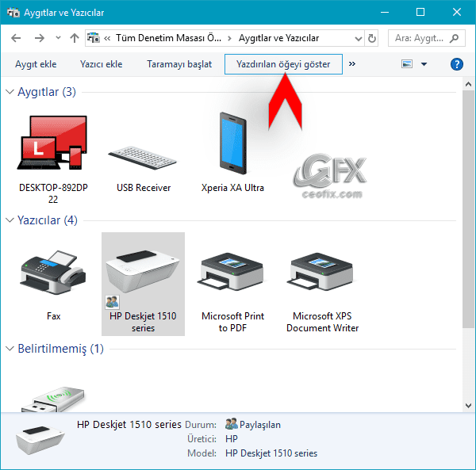Screen dimensions: 476x470
Task: Select the Fax printer icon
Action: [53, 273]
